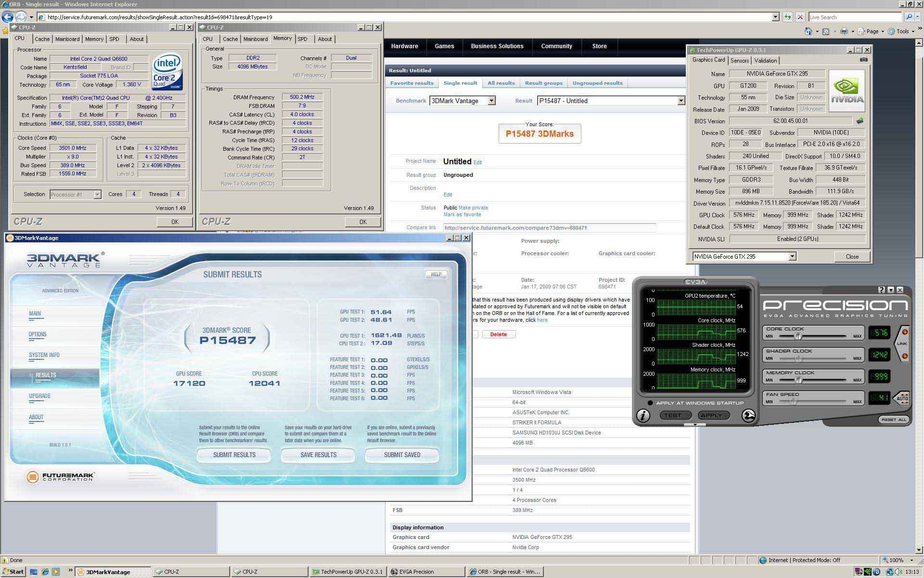924x578 pixels.
Task: Click the GPU-Z BIOS save icon
Action: tap(860, 121)
